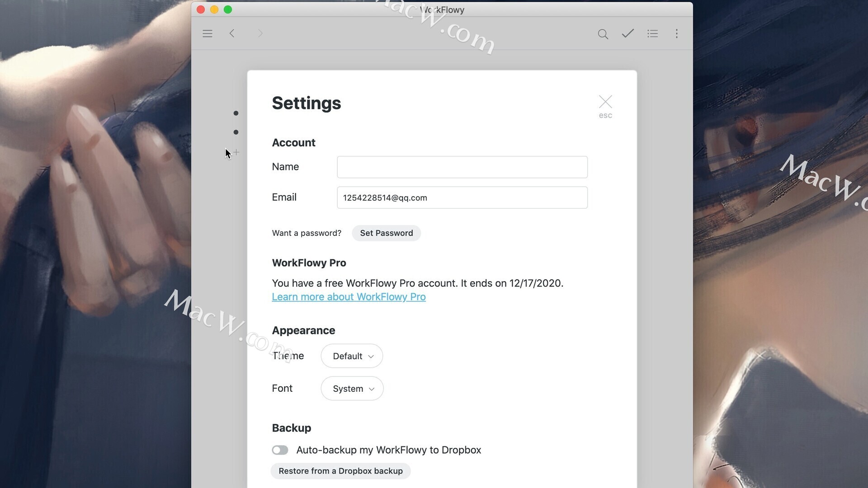Image resolution: width=868 pixels, height=488 pixels.
Task: Click the WorkFlowy window title
Action: pyautogui.click(x=442, y=9)
